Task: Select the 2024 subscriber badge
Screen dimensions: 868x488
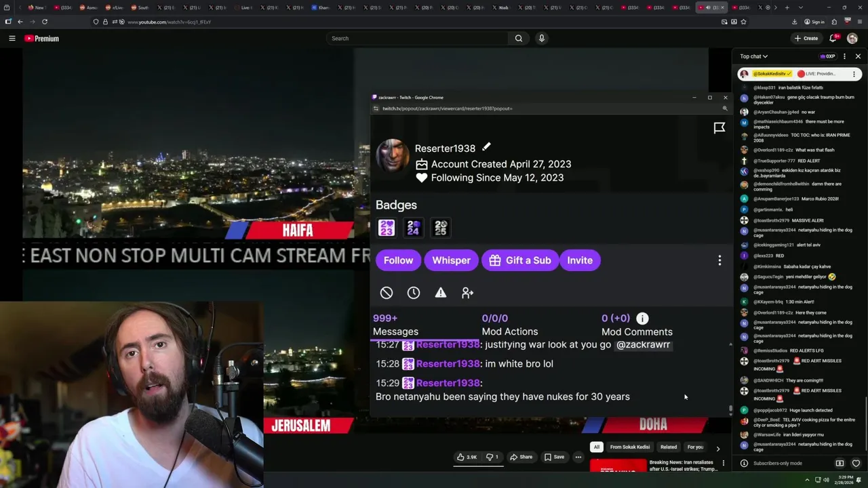Action: pos(414,228)
